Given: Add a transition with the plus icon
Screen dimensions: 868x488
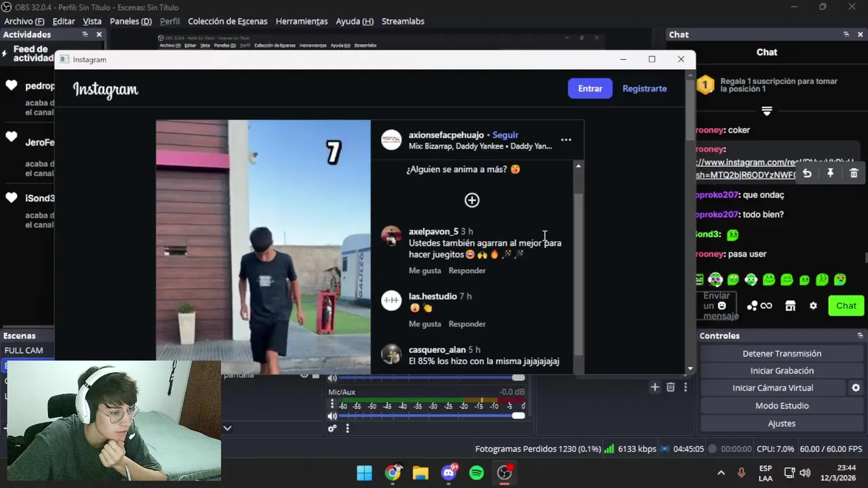Looking at the screenshot, I should coord(654,387).
